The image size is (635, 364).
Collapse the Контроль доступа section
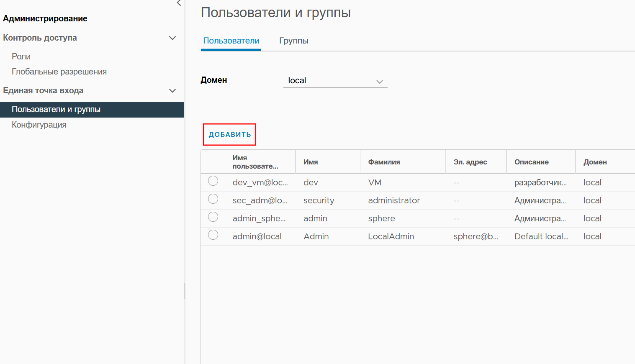click(x=172, y=38)
